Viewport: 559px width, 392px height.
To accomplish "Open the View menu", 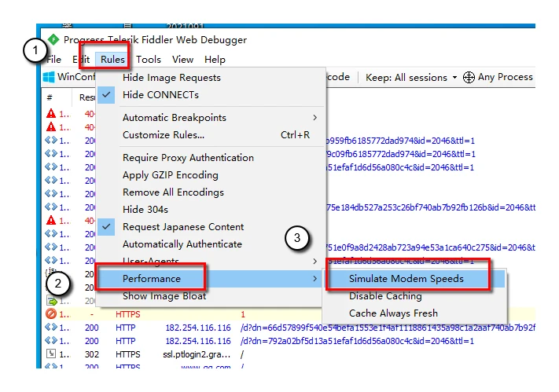I will click(182, 60).
